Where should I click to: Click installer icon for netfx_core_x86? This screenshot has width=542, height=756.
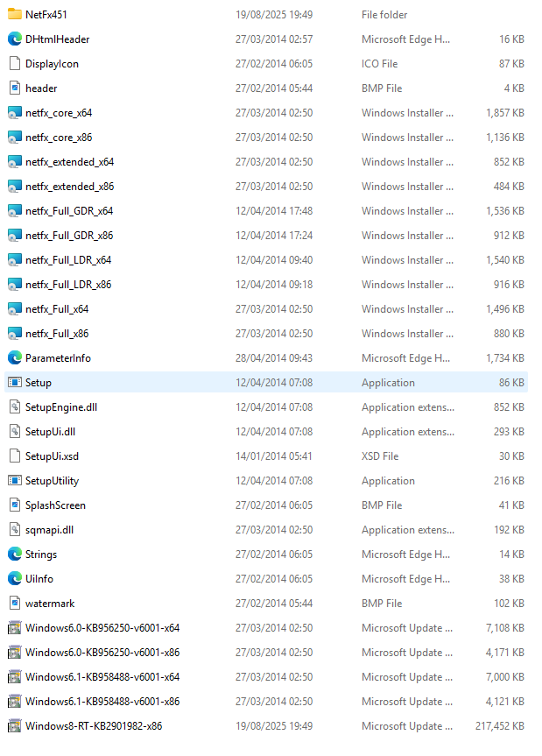pyautogui.click(x=15, y=138)
